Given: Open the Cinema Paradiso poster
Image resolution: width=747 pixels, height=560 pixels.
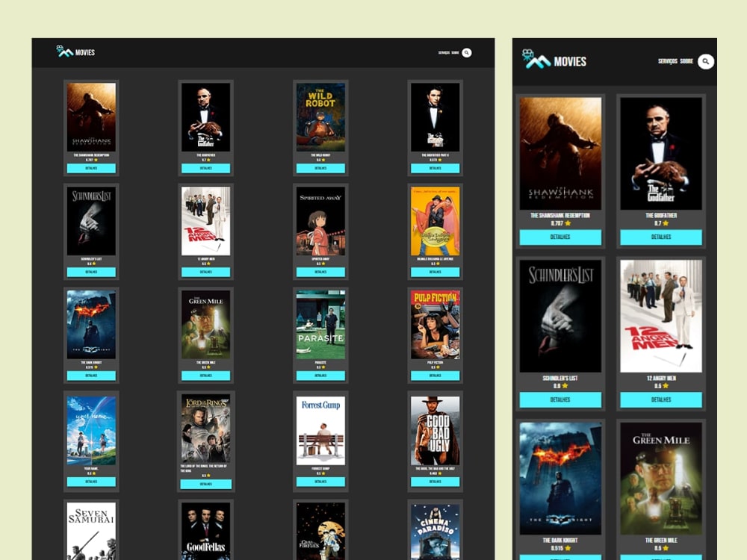Looking at the screenshot, I should point(435,531).
